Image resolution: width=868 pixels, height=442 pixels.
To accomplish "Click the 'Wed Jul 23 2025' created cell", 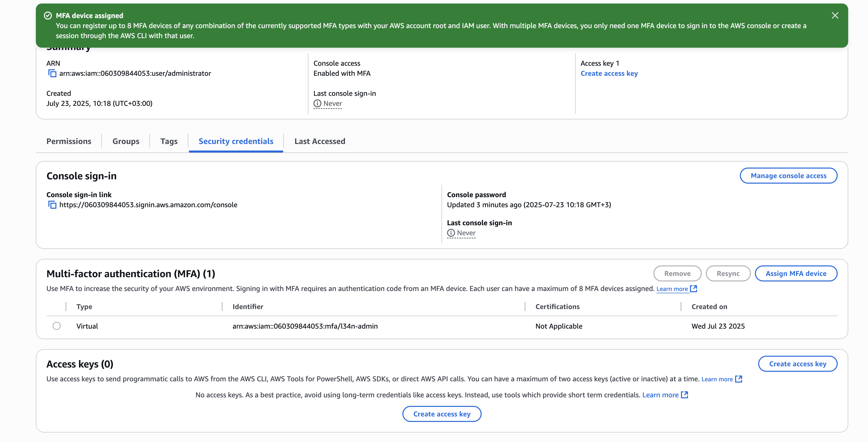I will [718, 326].
